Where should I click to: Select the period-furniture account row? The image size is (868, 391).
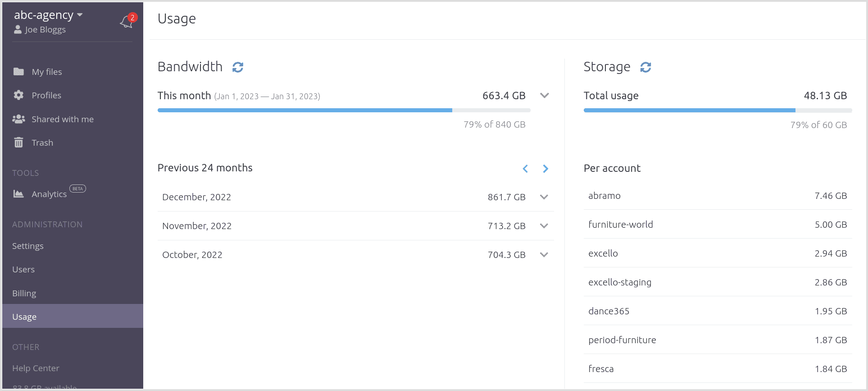click(x=718, y=340)
